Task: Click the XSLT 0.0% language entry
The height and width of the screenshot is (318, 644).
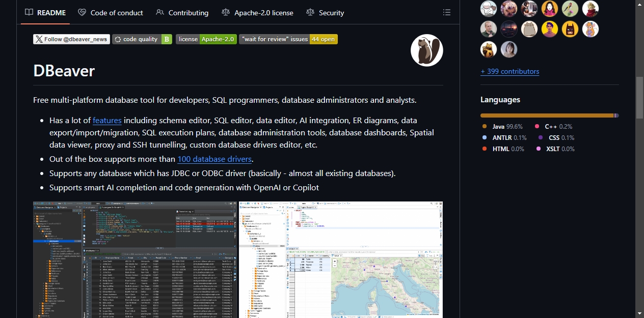Action: [555, 149]
